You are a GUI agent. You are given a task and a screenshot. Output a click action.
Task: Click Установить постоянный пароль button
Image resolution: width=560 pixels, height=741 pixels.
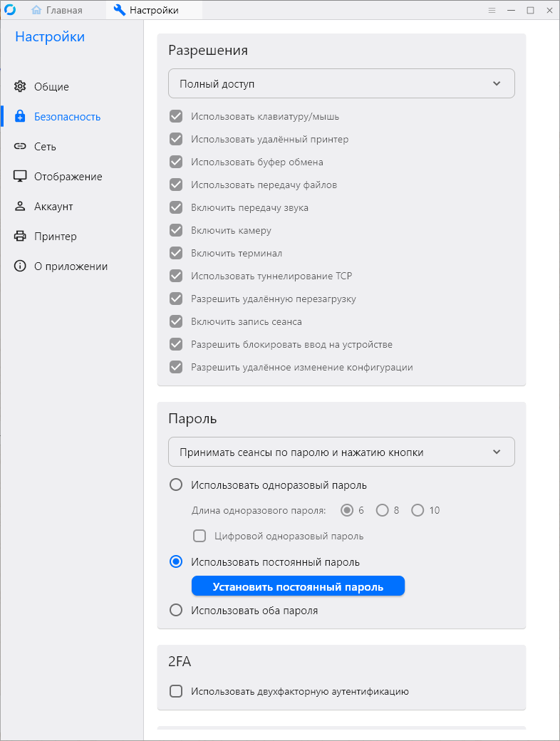click(298, 587)
